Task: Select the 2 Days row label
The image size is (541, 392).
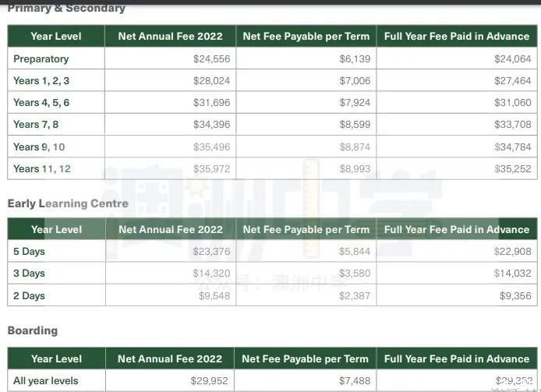Action: 29,295
